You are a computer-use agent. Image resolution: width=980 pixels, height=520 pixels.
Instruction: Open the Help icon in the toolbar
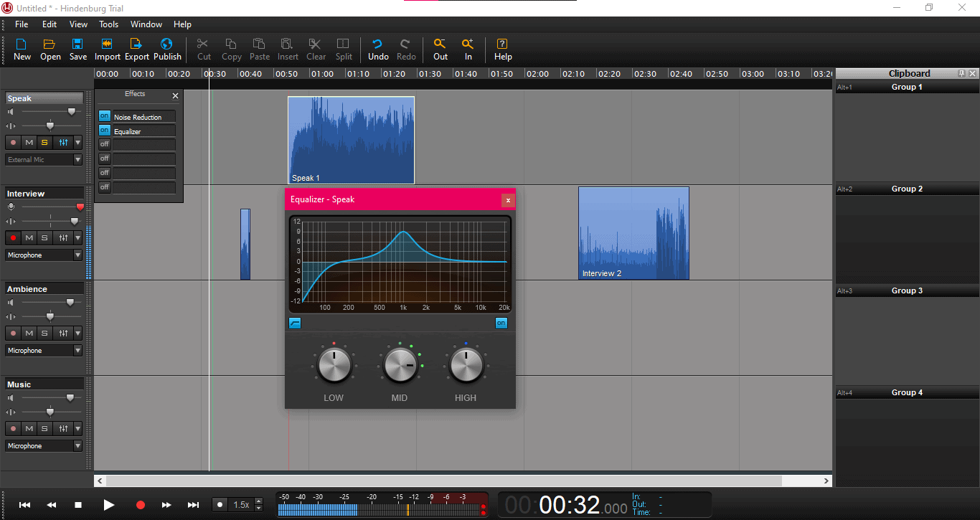pos(502,49)
